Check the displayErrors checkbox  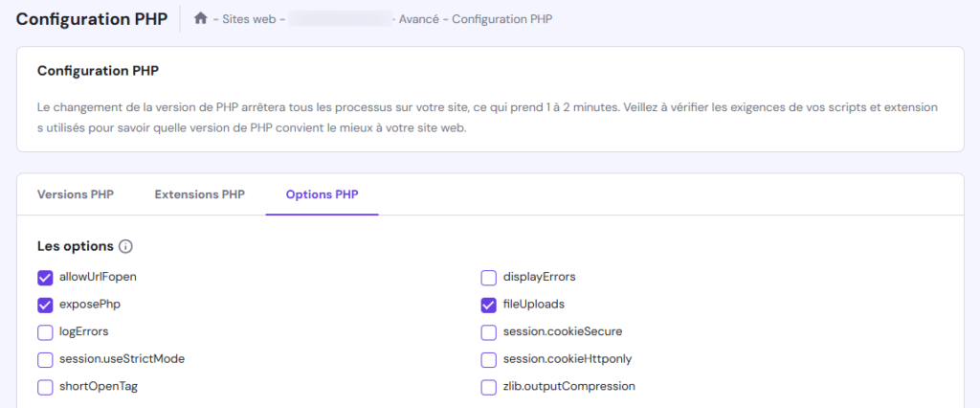point(488,278)
